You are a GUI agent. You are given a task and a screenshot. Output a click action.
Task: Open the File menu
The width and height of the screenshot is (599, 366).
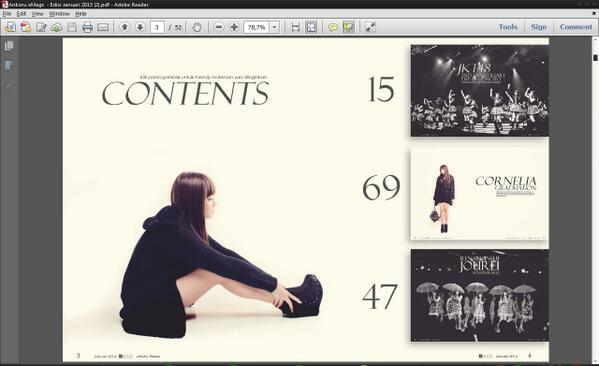pyautogui.click(x=7, y=13)
